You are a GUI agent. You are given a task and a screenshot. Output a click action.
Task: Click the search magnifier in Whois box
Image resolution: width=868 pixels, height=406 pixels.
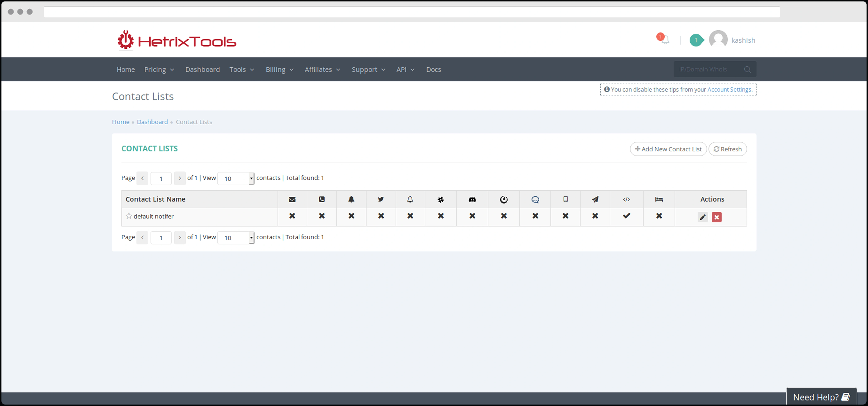coord(747,70)
